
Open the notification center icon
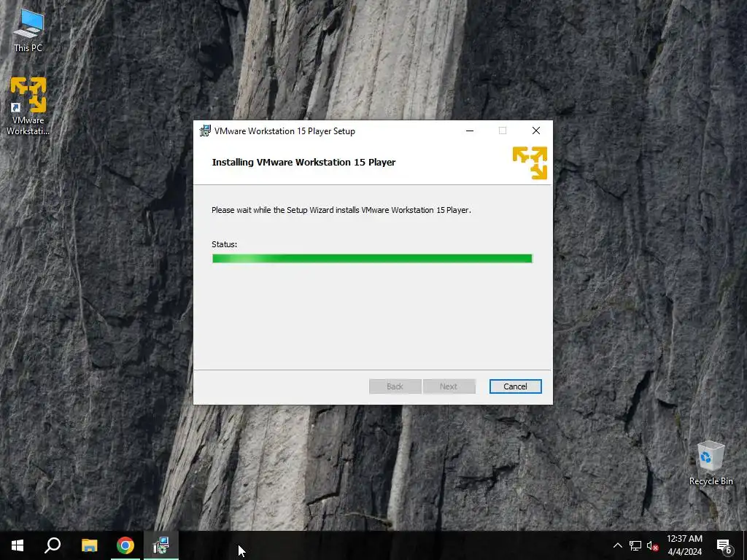724,545
